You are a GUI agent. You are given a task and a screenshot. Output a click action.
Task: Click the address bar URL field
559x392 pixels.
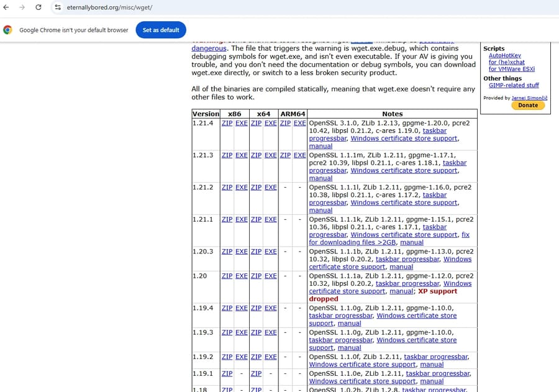(109, 7)
